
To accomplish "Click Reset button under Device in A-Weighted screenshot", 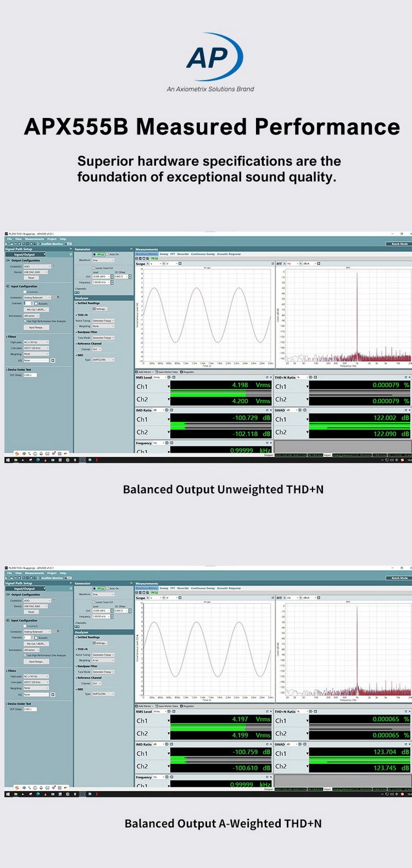I will (x=31, y=612).
